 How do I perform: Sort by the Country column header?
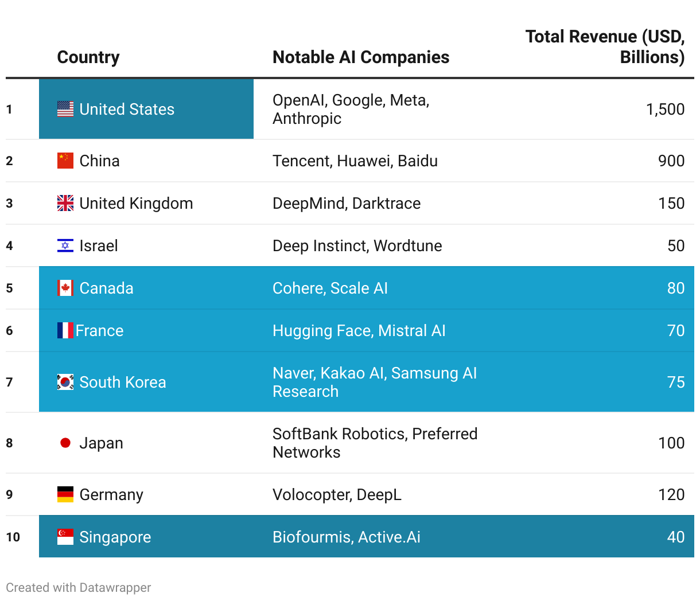pos(88,57)
